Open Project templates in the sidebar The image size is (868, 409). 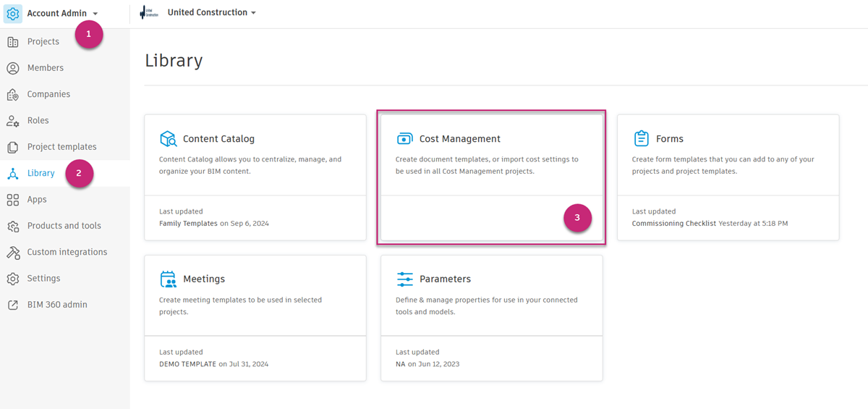pyautogui.click(x=61, y=147)
